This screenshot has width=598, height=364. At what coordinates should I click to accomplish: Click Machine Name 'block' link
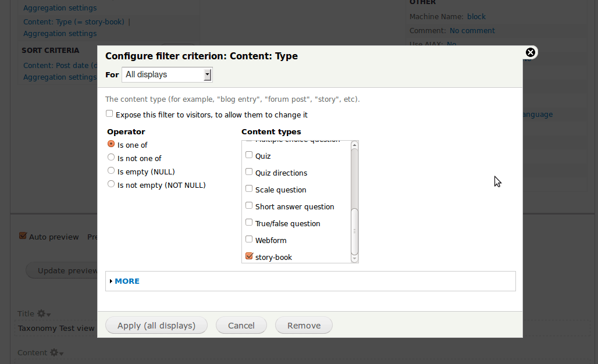point(476,17)
